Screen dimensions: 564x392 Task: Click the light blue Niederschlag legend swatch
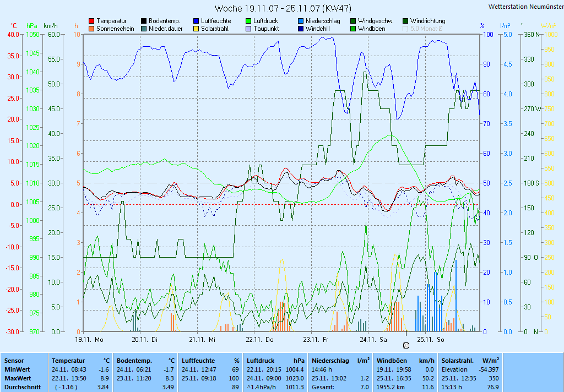[x=301, y=21]
